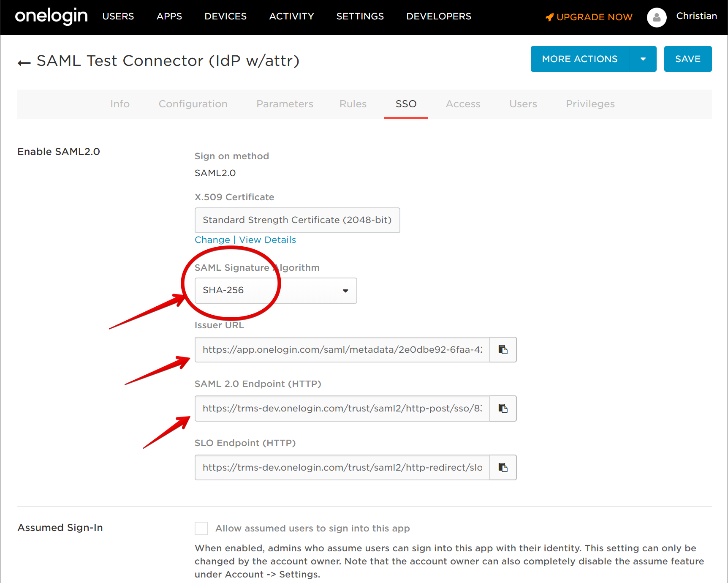Open the Settings menu
The image size is (728, 583).
pos(360,16)
